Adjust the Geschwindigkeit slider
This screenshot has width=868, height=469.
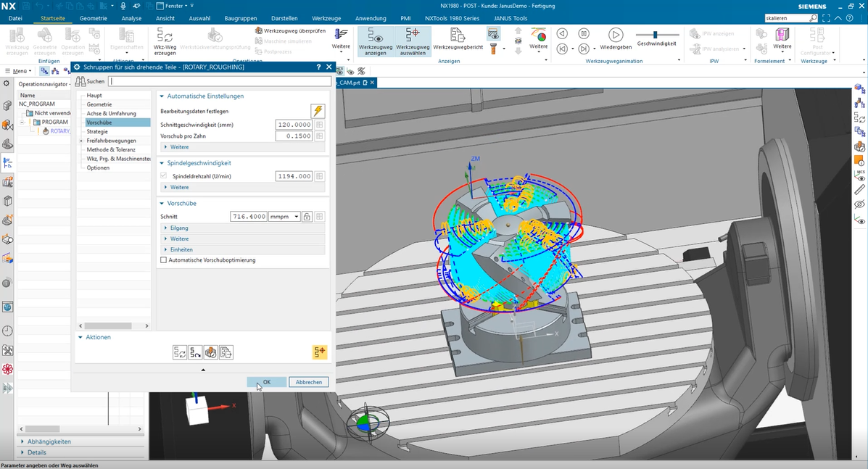click(656, 35)
